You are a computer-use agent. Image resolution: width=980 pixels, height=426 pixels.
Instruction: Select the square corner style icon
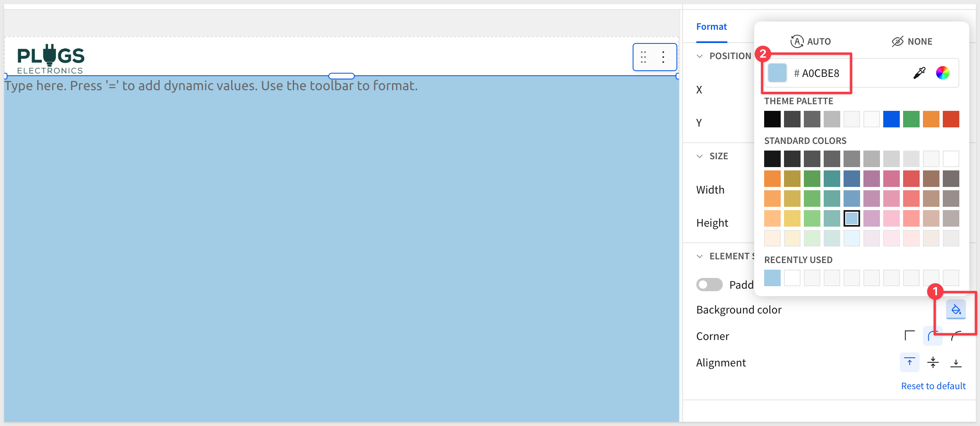point(909,335)
